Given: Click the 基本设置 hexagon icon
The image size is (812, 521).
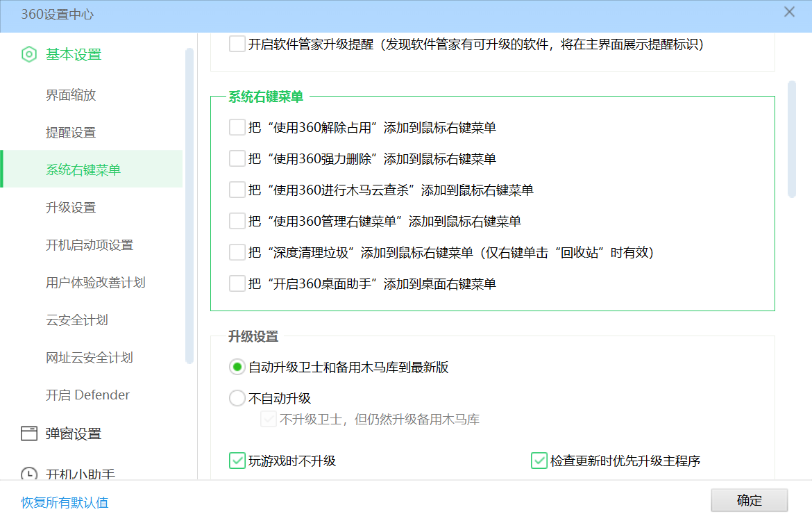Looking at the screenshot, I should pos(29,54).
